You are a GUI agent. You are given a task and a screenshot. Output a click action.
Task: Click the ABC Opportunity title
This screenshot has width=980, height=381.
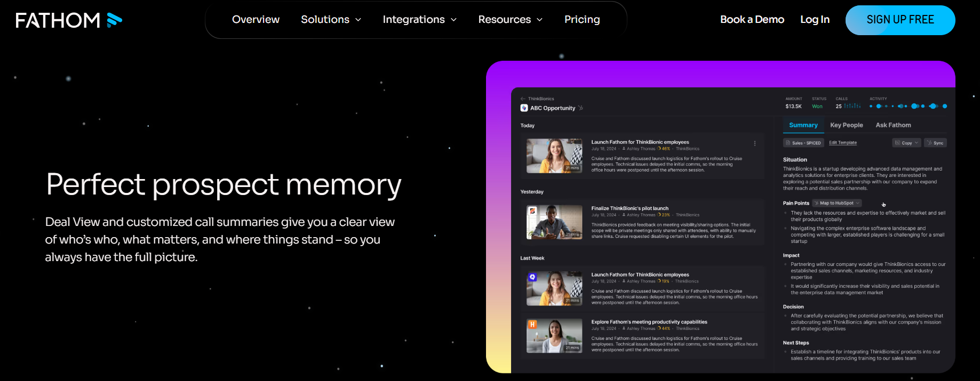[553, 108]
